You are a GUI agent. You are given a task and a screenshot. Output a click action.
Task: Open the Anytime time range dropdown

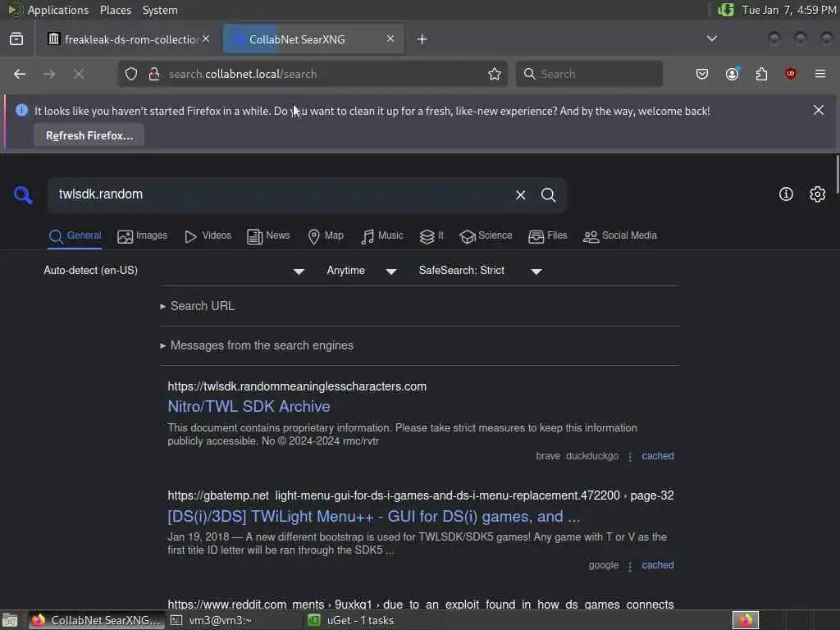click(362, 271)
